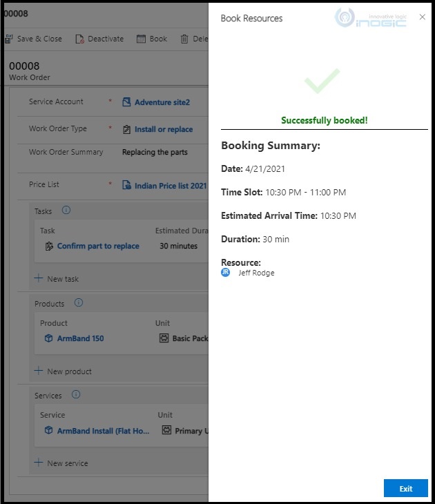Open the Confirm part to replace task
Viewport: 435px width, 504px height.
tap(98, 246)
